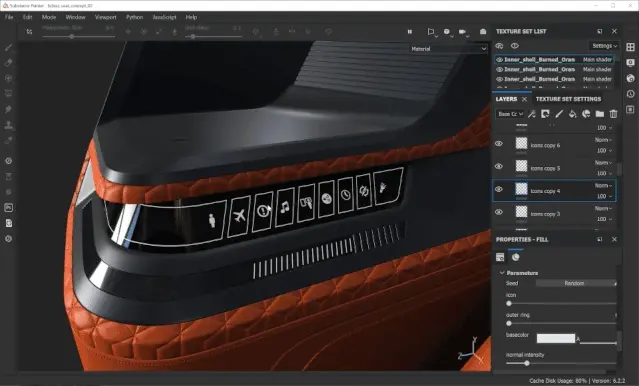Add a new paint layer
This screenshot has width=639, height=386.
click(559, 114)
